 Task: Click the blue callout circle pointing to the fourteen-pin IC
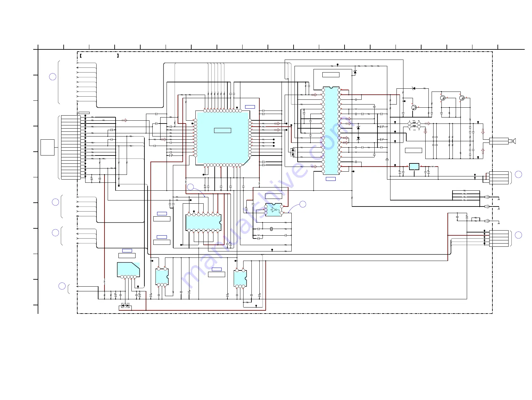(x=190, y=187)
